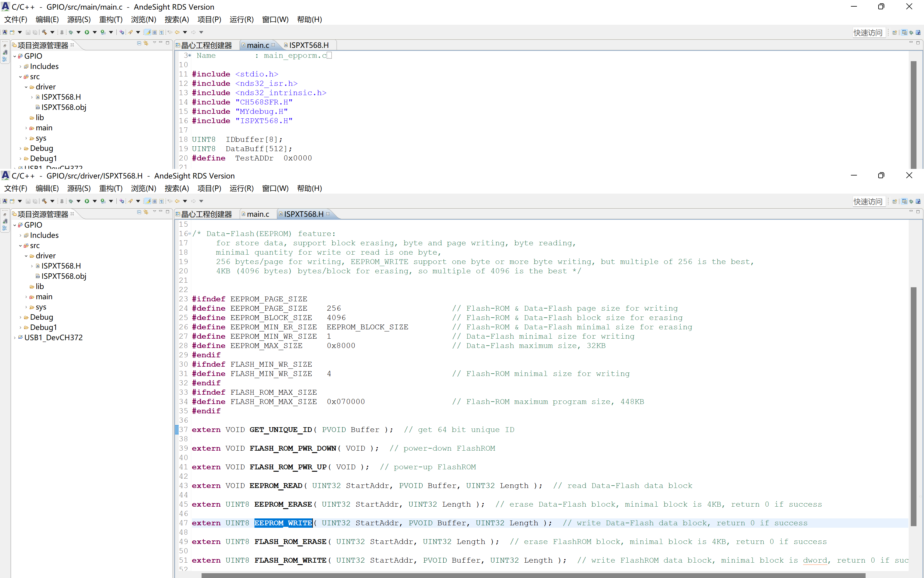Toggle Mark Occurrences highlighter in ISPXT568.H window
This screenshot has height=578, width=924.
tap(148, 201)
